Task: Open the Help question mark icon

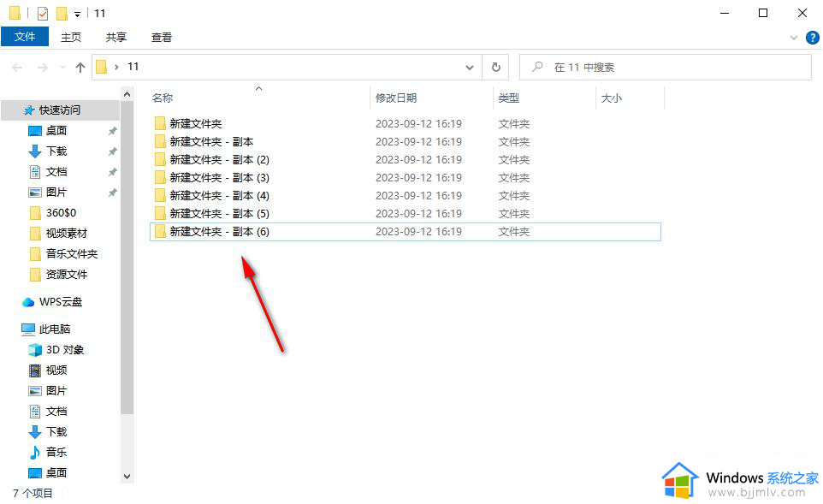Action: tap(812, 38)
